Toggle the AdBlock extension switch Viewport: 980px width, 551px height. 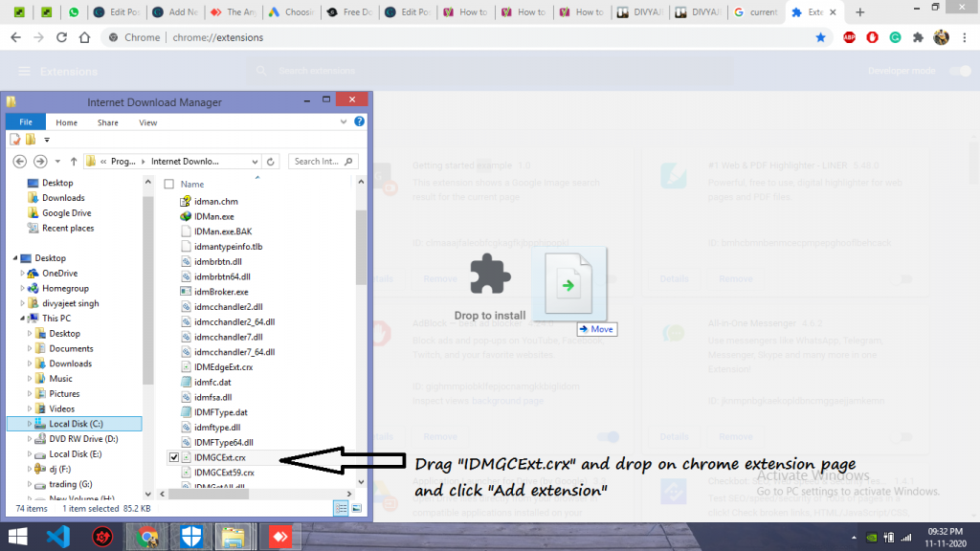click(608, 436)
